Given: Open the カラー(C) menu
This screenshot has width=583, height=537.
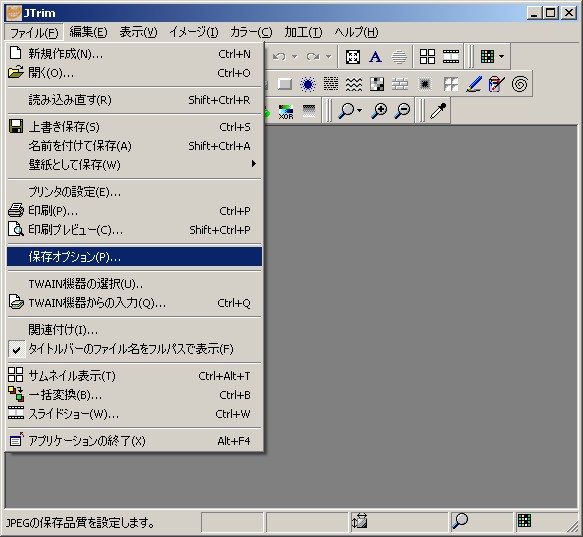Looking at the screenshot, I should [251, 32].
